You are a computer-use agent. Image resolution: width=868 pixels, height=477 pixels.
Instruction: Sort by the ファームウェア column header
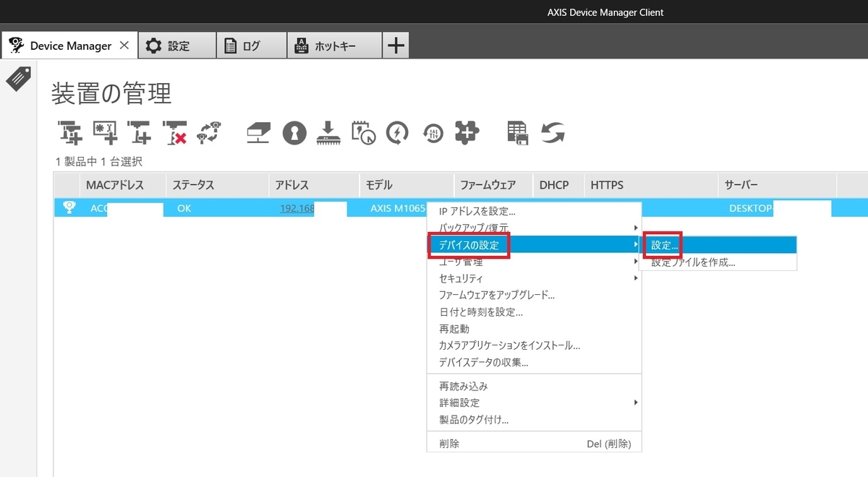(x=493, y=185)
